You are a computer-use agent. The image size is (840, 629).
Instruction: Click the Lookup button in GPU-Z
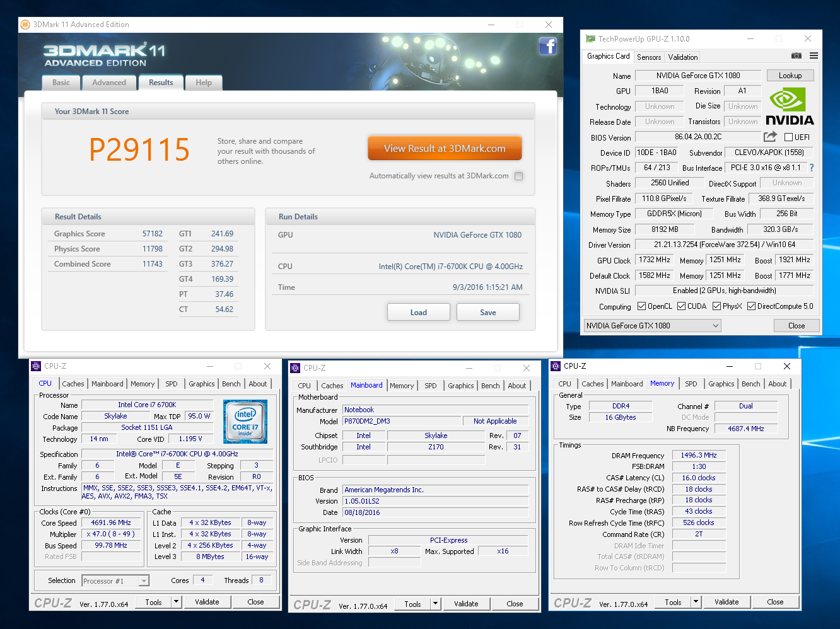(x=790, y=76)
